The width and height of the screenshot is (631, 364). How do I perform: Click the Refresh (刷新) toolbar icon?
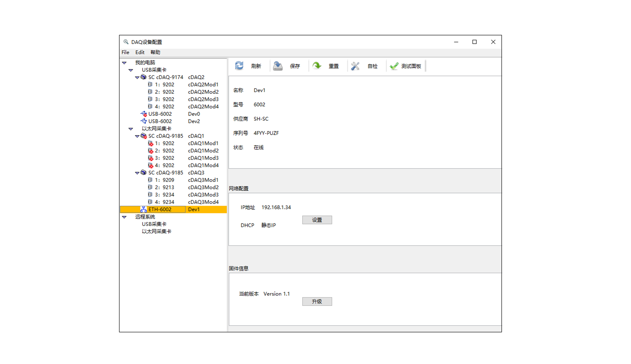[239, 66]
